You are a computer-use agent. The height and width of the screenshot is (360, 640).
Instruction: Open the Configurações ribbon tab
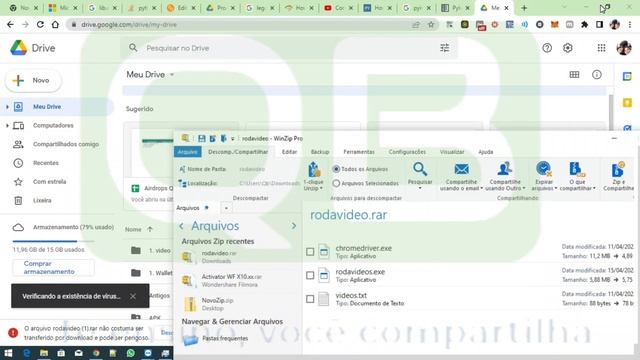pyautogui.click(x=407, y=152)
